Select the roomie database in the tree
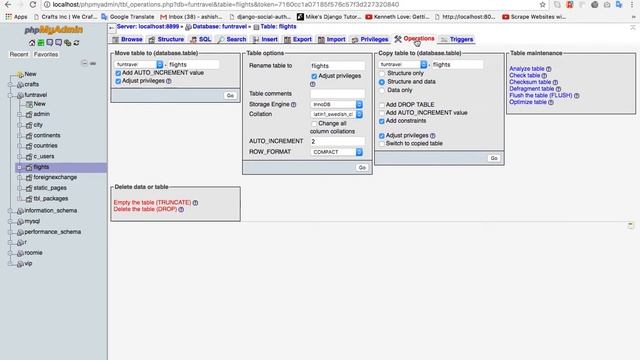 (33, 253)
